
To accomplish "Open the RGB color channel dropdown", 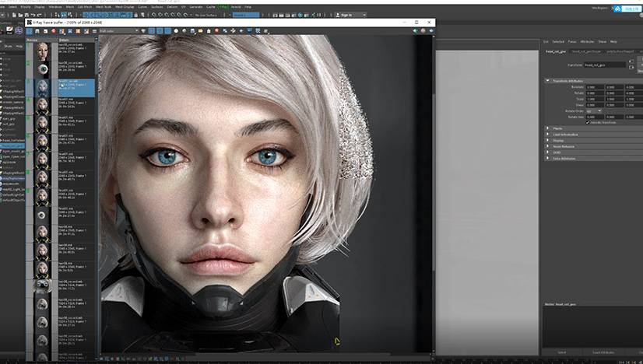I will pos(118,31).
